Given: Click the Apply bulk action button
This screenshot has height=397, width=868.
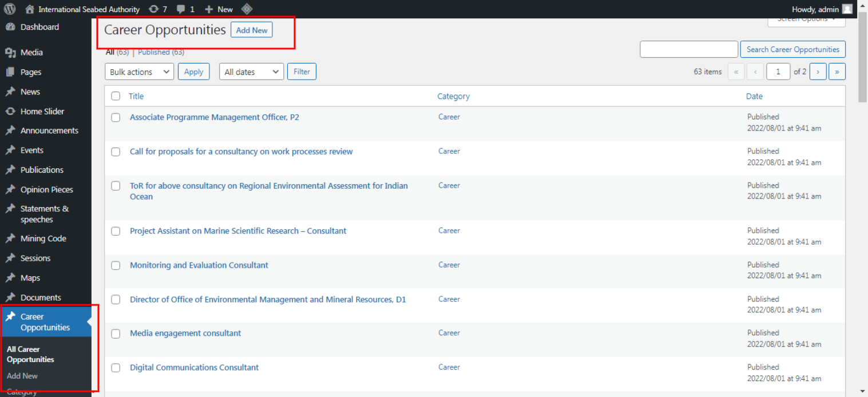Looking at the screenshot, I should (193, 72).
